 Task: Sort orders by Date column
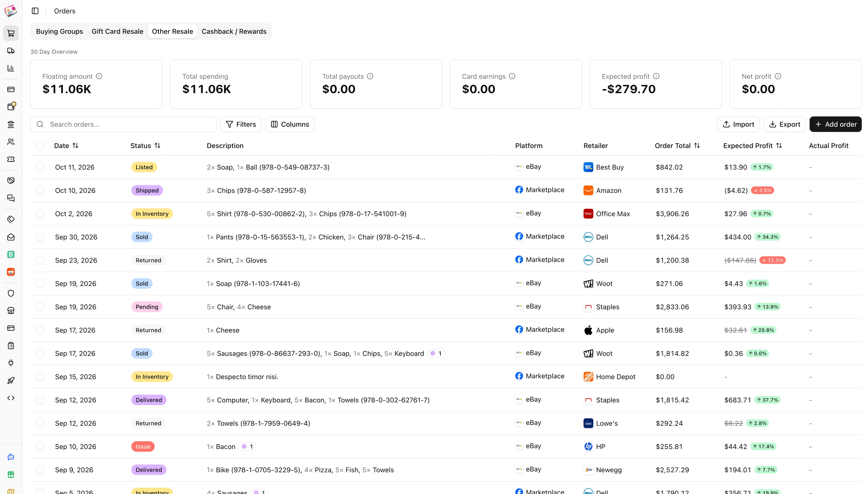point(66,146)
